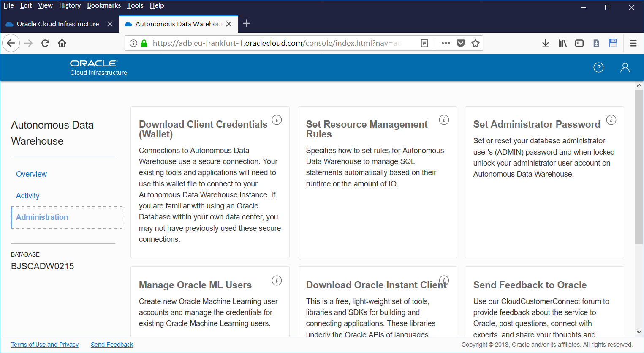View secure connection padlock details

pyautogui.click(x=144, y=43)
